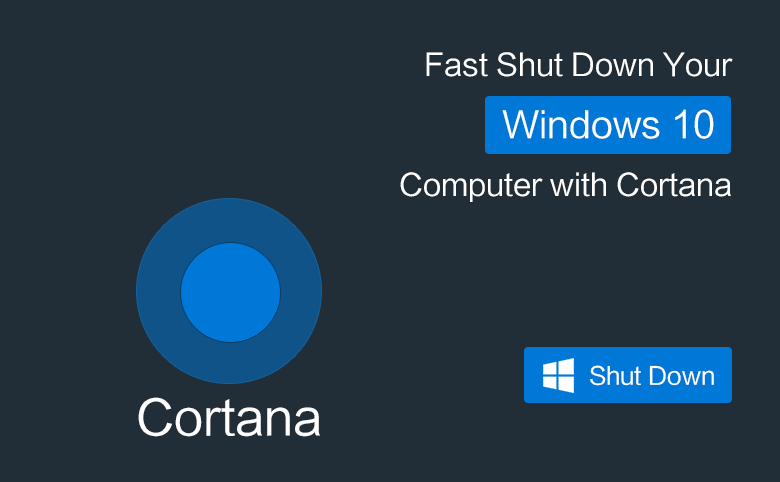Click the Windows logo on Shut Down button
The height and width of the screenshot is (482, 780).
[558, 376]
